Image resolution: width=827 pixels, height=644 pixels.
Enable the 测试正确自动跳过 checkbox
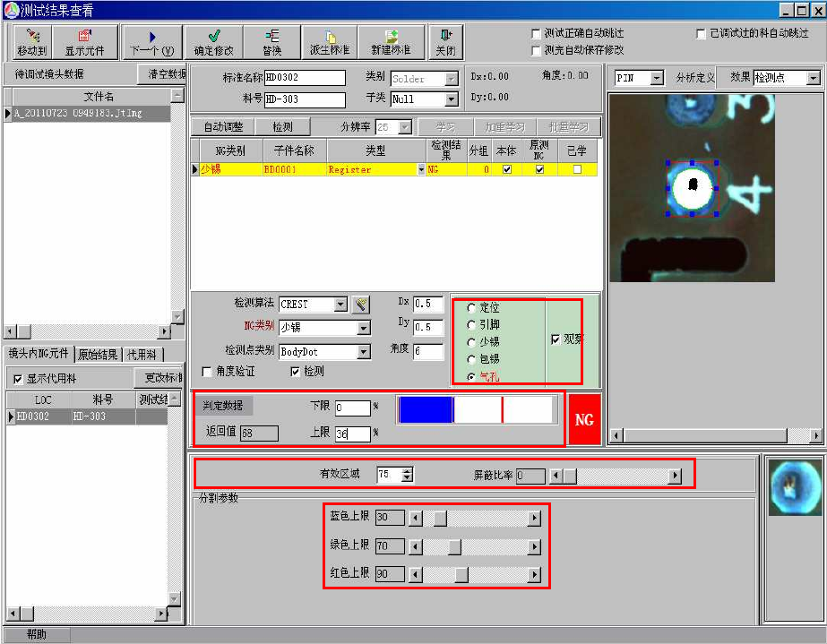(x=537, y=34)
